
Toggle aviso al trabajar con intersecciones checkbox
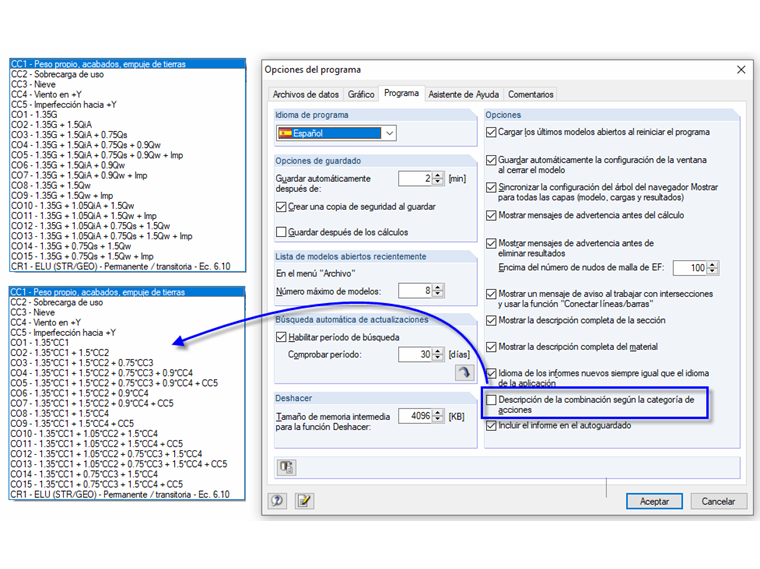[x=491, y=294]
